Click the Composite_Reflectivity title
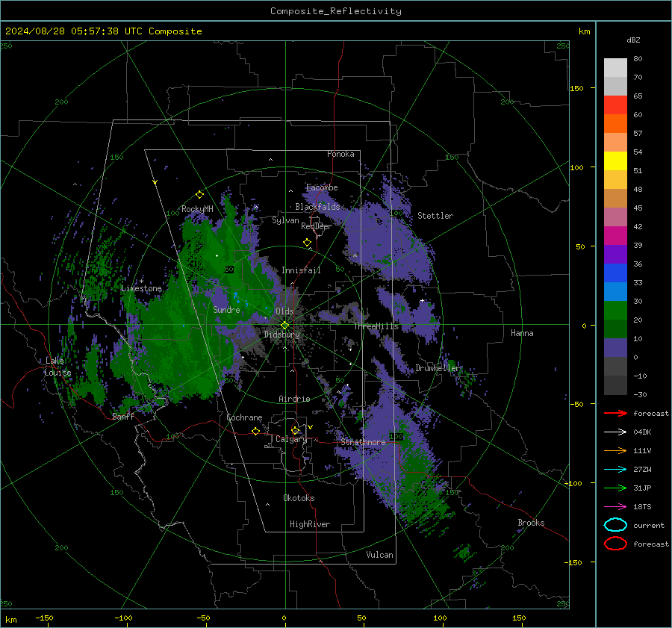The width and height of the screenshot is (672, 628). point(336,11)
